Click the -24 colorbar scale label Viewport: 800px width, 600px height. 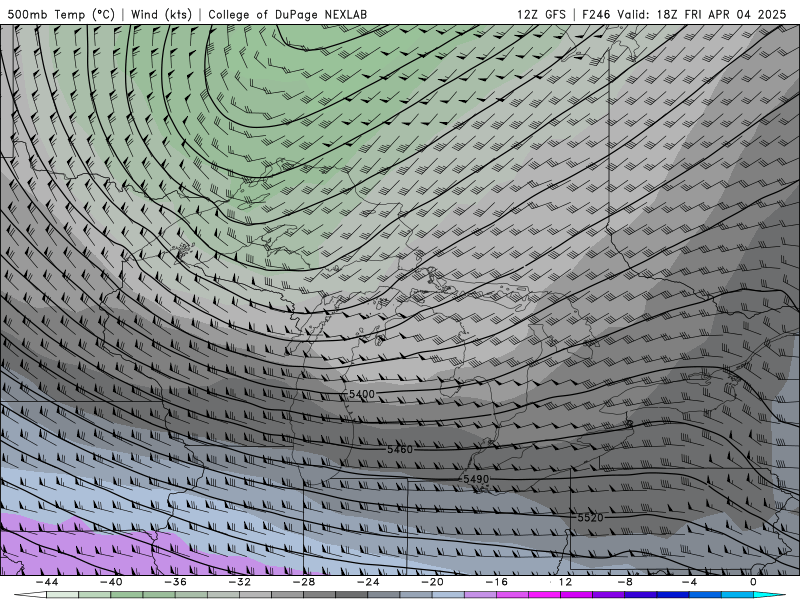368,582
